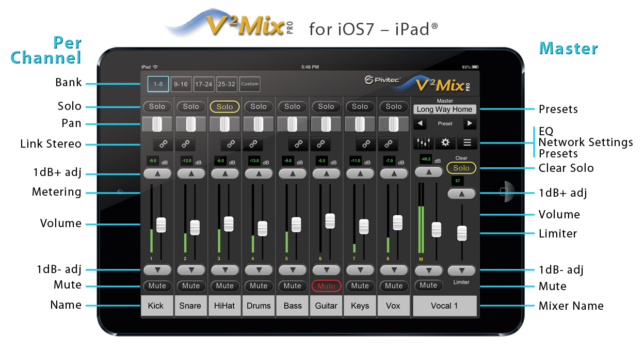Rename the Guitar channel label
The image size is (644, 349).
(x=326, y=306)
